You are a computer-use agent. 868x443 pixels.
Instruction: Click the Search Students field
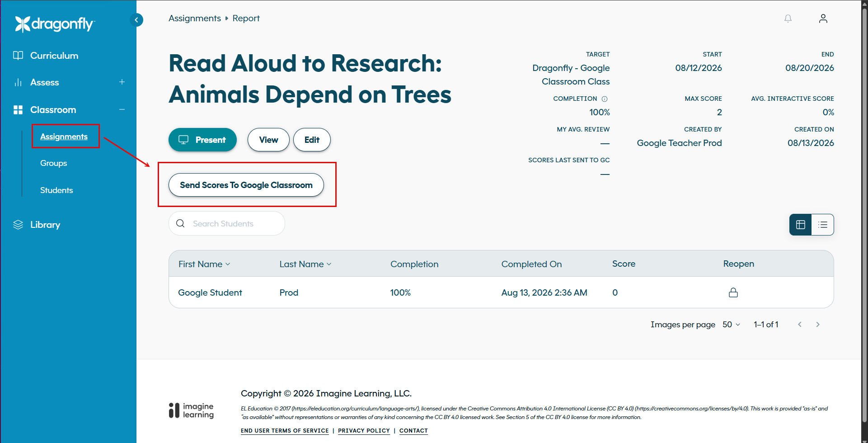pyautogui.click(x=227, y=223)
